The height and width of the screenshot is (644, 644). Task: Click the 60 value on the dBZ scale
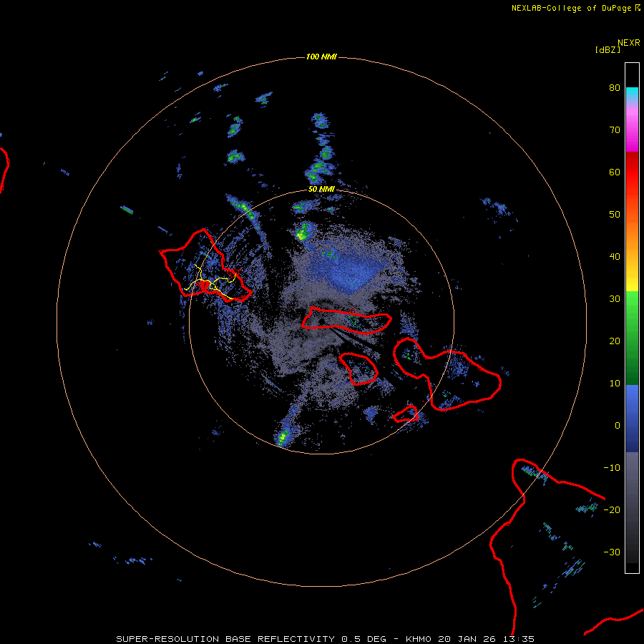click(x=615, y=172)
